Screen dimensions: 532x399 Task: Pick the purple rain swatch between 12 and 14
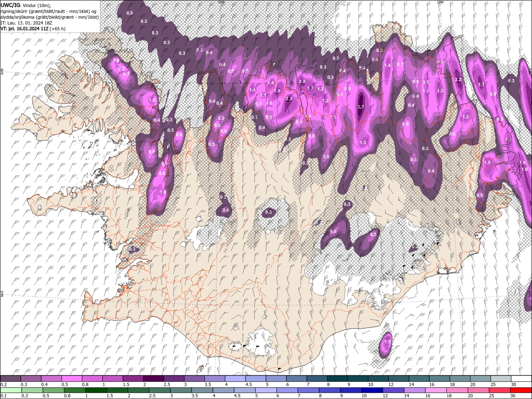(x=393, y=390)
